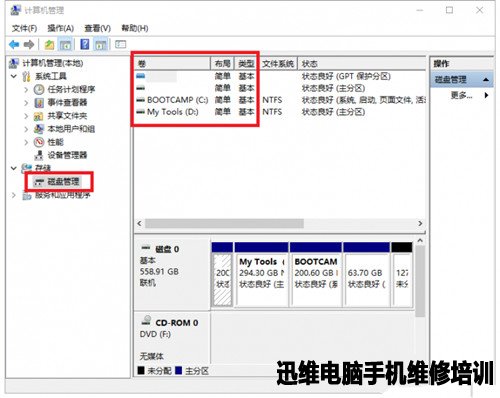Collapse the 系统工具 tree node
Image resolution: width=500 pixels, height=398 pixels.
(14, 76)
